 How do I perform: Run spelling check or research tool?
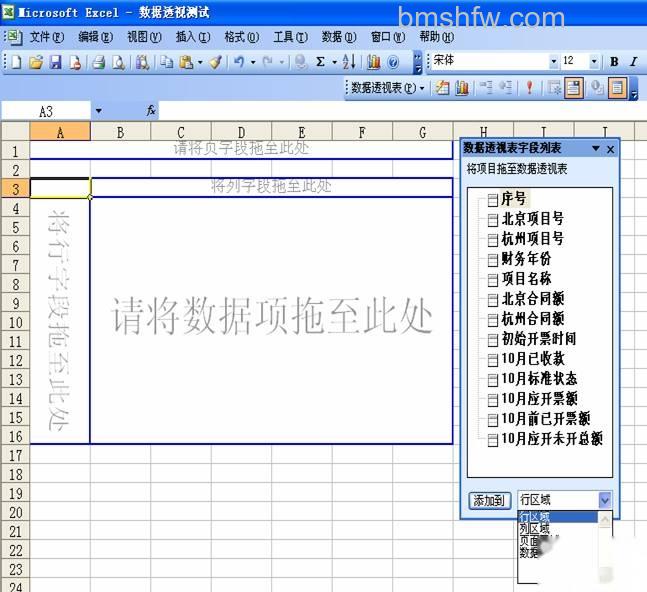142,63
